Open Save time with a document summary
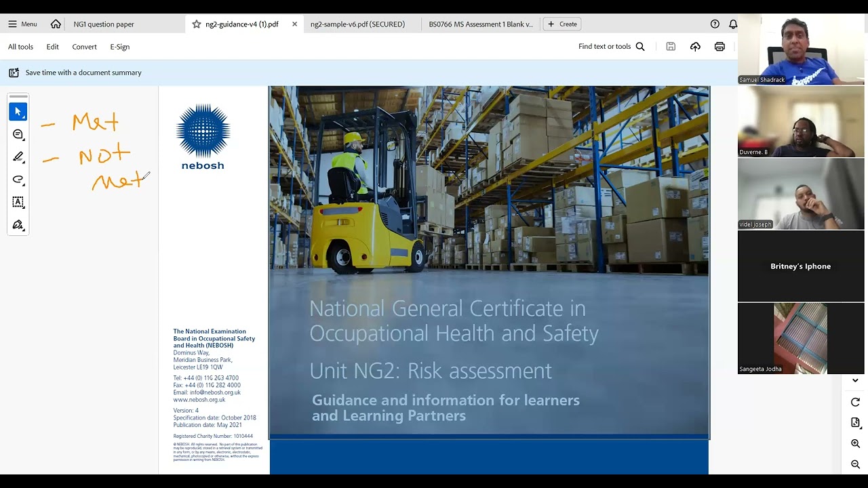 coord(83,73)
